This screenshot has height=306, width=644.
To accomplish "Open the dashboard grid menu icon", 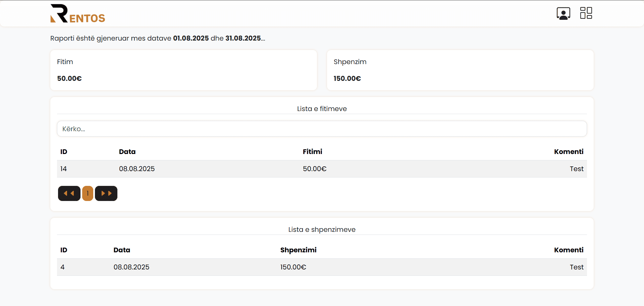I will (x=586, y=13).
